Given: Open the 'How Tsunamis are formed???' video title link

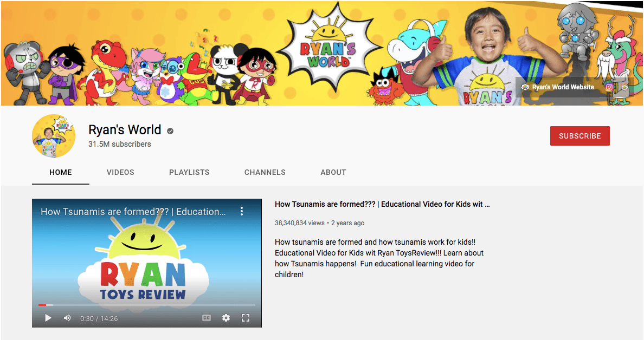Looking at the screenshot, I should tap(382, 204).
